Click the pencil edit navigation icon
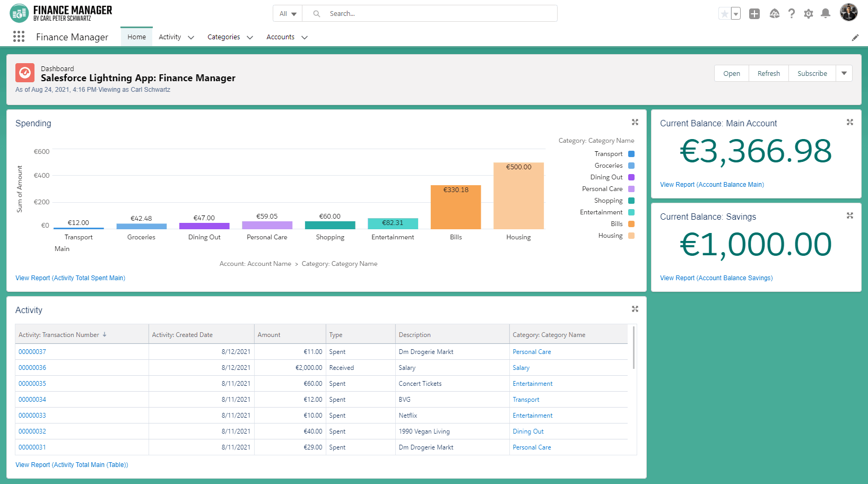 [x=855, y=37]
